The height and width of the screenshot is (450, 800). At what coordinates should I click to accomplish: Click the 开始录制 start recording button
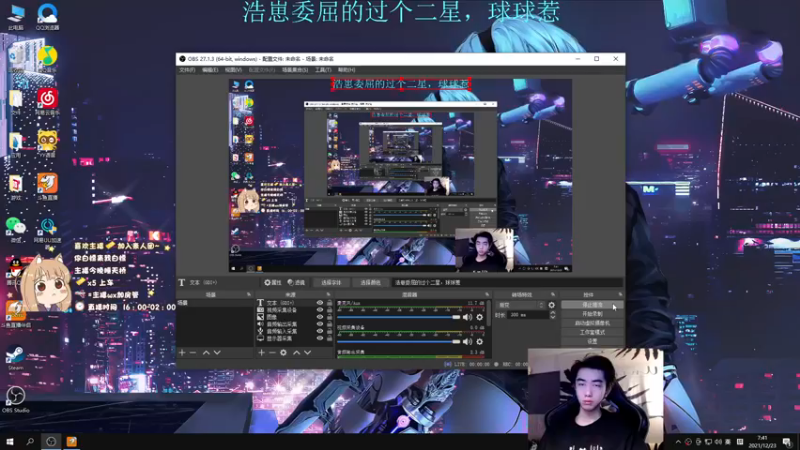[592, 314]
